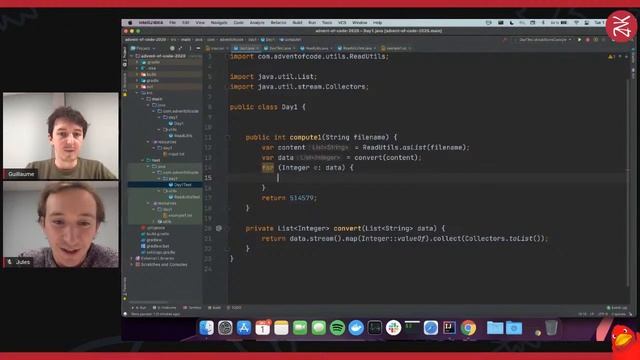Viewport: 640px width, 360px height.
Task: Click the return 514579 statement
Action: [289, 198]
